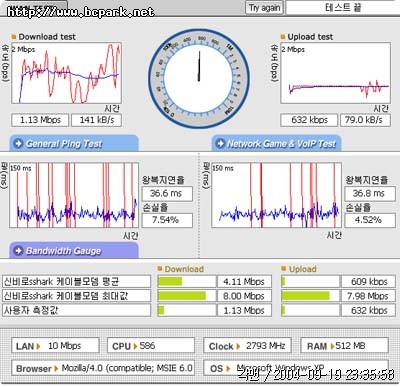Viewport: 400px width, 387px height.
Task: Select the 8.00 Mbps maximum download value
Action: click(244, 296)
